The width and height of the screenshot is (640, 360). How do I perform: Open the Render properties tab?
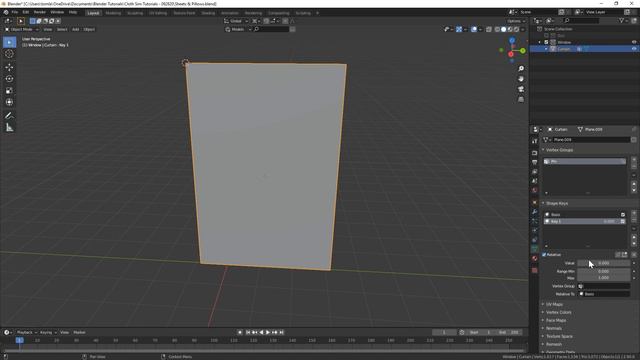[535, 153]
